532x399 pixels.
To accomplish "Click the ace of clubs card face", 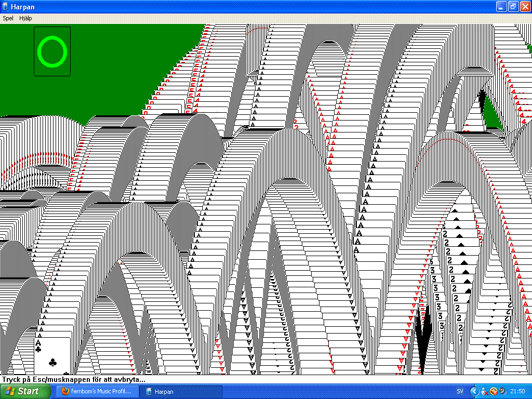I will (52, 356).
